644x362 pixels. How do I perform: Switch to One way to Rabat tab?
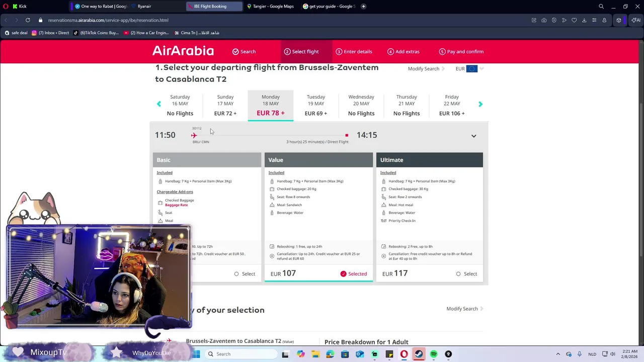tap(100, 6)
